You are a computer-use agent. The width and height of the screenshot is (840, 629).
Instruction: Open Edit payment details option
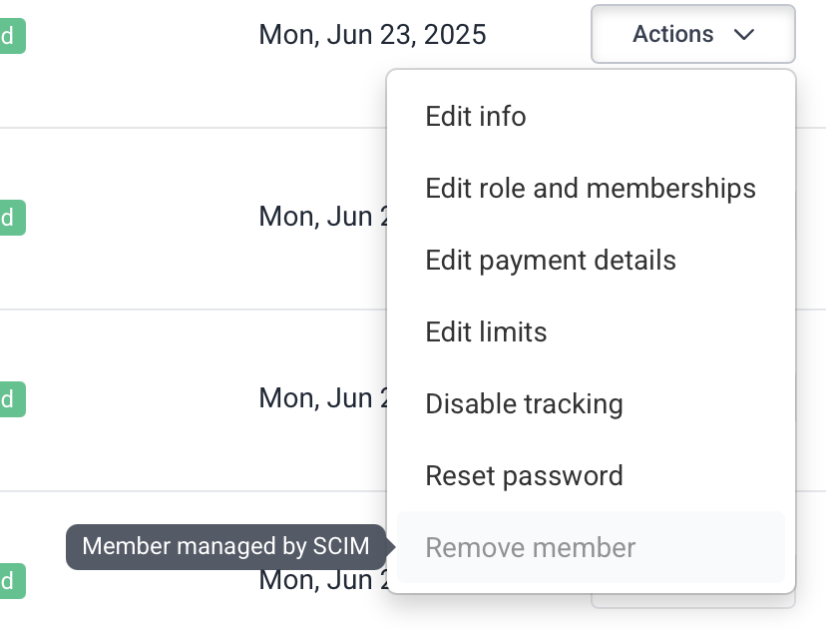click(551, 261)
